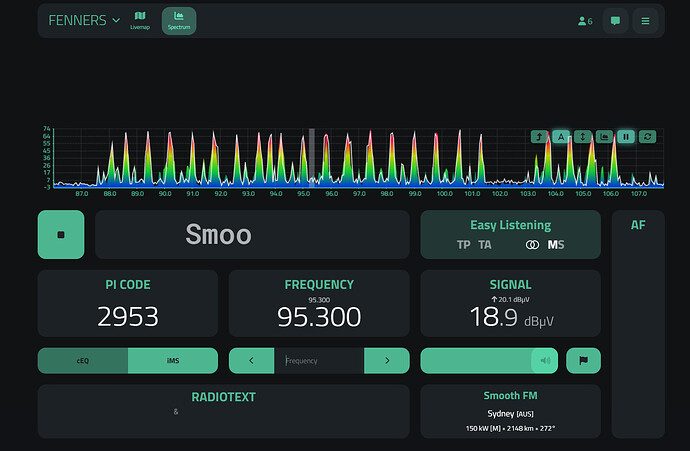Expand the FENNERS server dropdown
The height and width of the screenshot is (451, 690).
click(x=84, y=20)
